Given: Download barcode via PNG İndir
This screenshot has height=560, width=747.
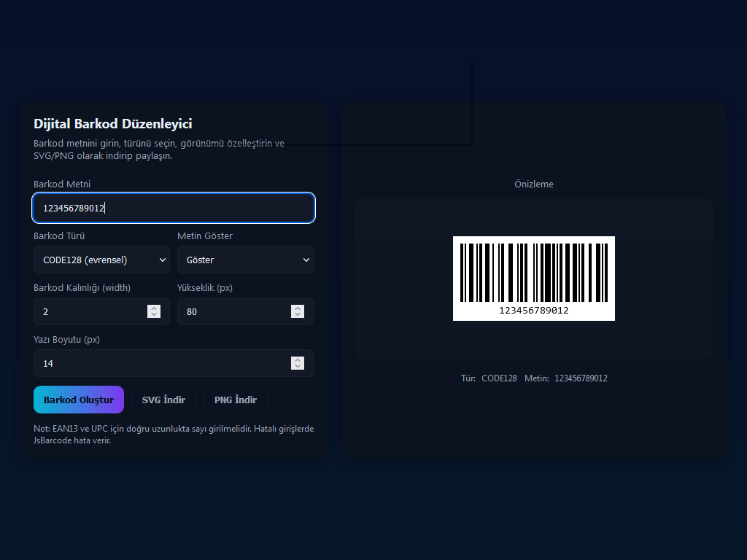Looking at the screenshot, I should 235,400.
